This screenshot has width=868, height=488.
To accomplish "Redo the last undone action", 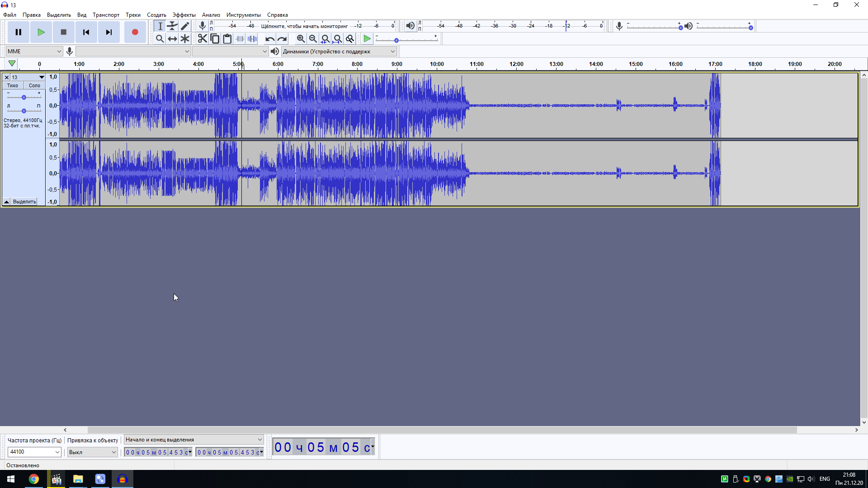I will [x=282, y=39].
